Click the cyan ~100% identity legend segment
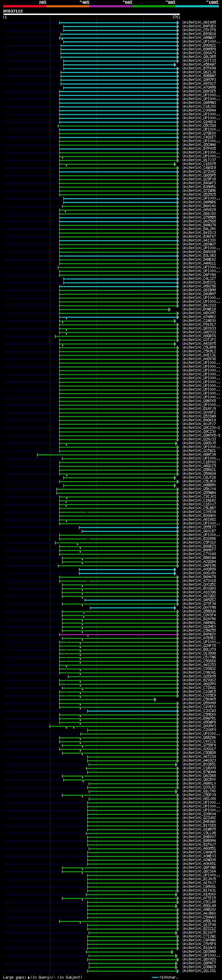The width and height of the screenshot is (222, 980). click(x=197, y=6)
